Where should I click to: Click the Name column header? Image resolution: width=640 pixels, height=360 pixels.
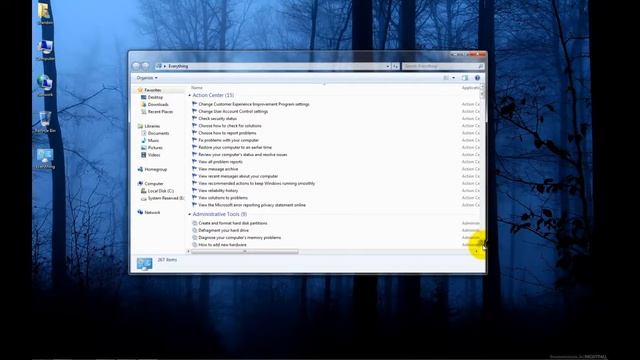click(x=197, y=88)
